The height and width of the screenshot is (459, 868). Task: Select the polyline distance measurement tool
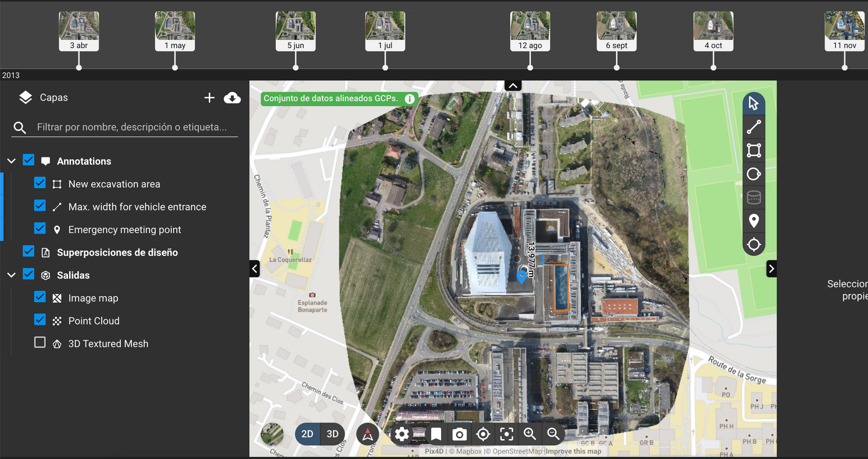click(754, 127)
